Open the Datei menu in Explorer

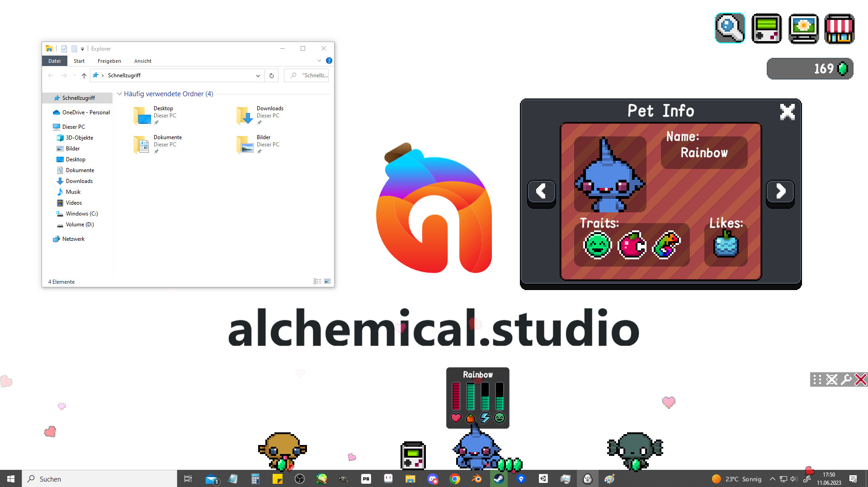pos(54,61)
